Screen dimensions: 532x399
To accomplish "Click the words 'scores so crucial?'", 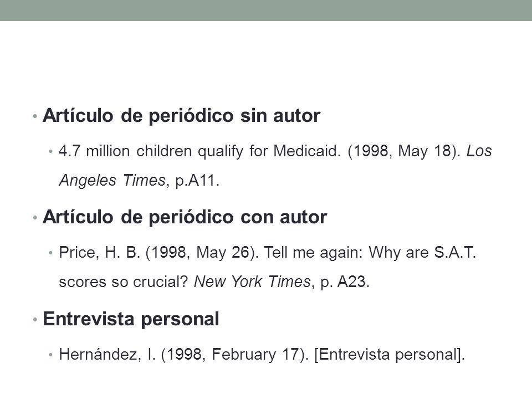I will pyautogui.click(x=124, y=282).
